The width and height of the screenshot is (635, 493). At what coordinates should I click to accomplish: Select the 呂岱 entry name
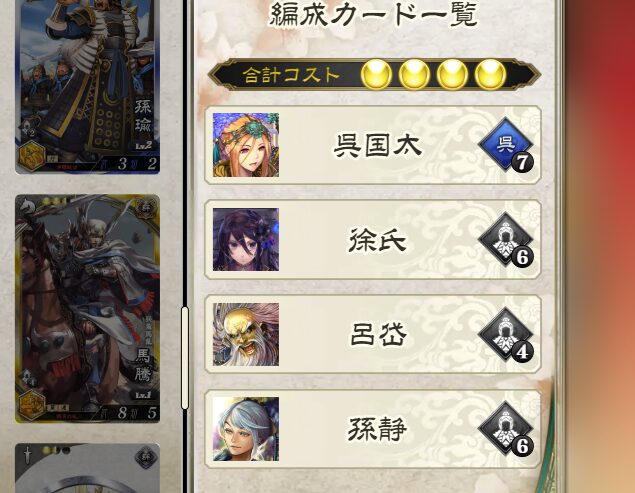point(378,335)
